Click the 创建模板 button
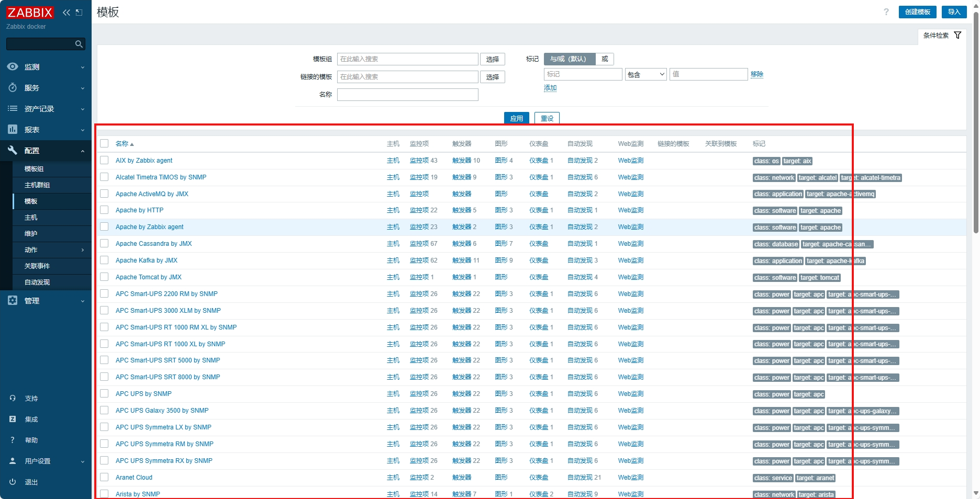This screenshot has width=980, height=499. tap(917, 12)
